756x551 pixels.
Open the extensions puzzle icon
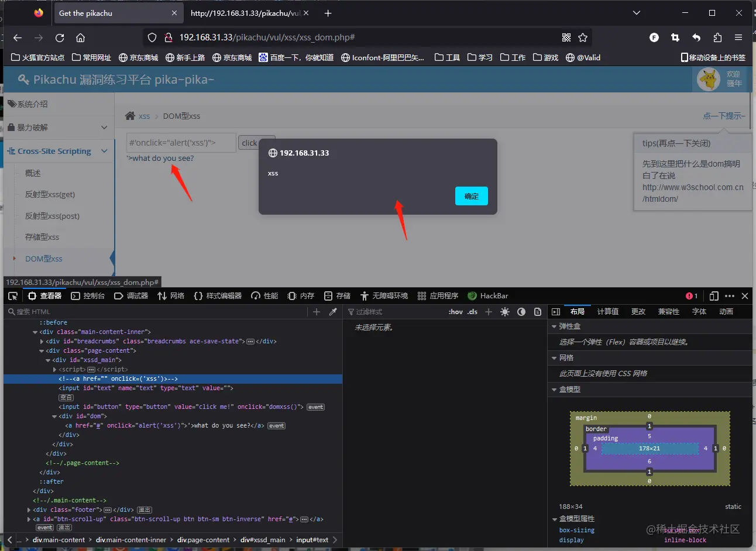[717, 37]
